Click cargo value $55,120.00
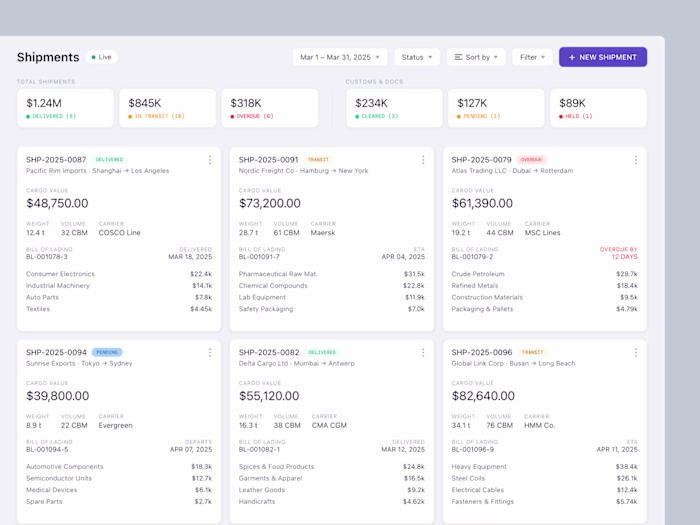700x525 pixels. (269, 396)
